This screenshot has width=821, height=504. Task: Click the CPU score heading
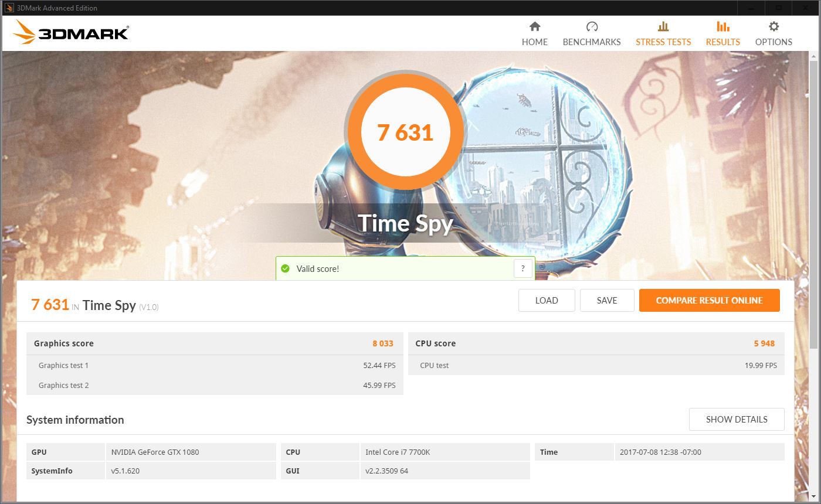[435, 343]
